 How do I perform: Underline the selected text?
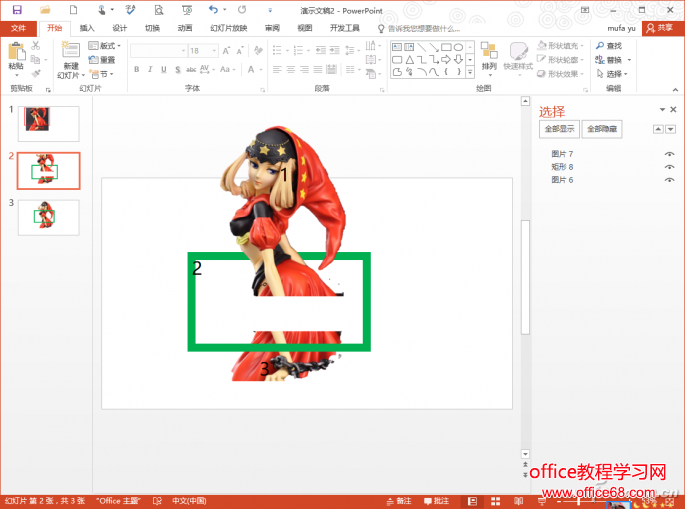coord(164,69)
